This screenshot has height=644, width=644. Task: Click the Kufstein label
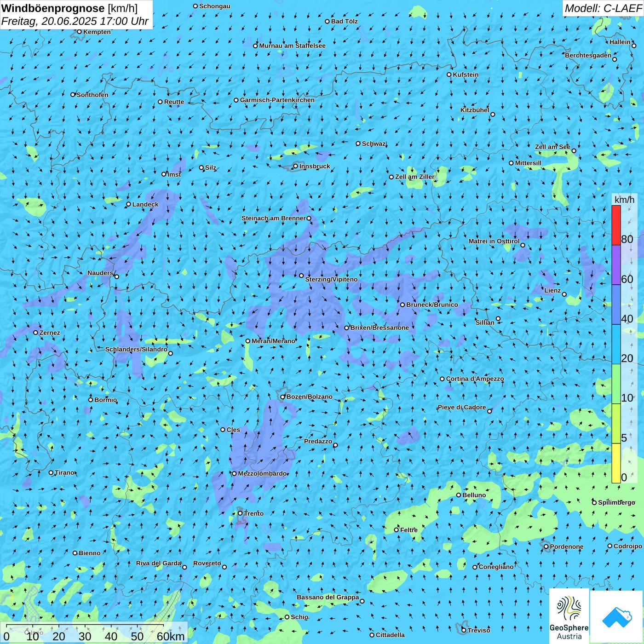(466, 75)
